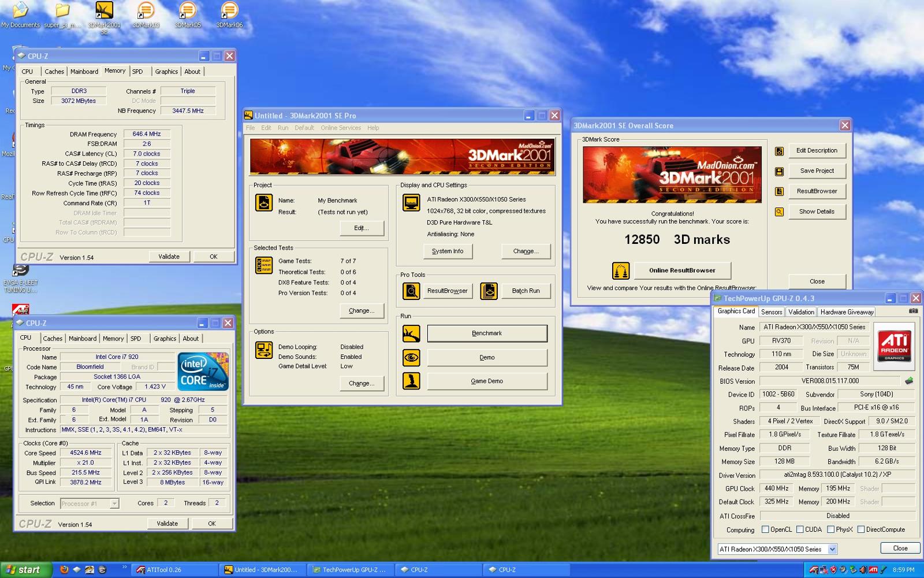Viewport: 924px width, 578px height.
Task: Open the Online Services menu in 3DMark2001
Action: click(341, 128)
